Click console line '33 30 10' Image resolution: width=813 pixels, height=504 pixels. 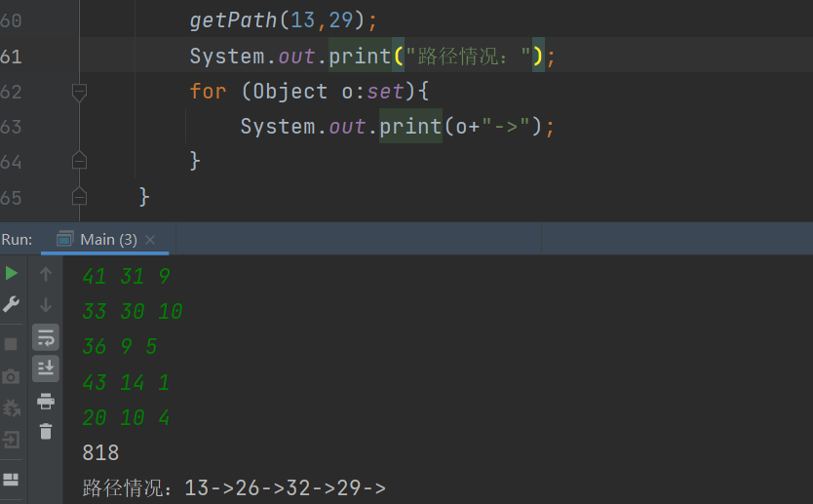pos(133,312)
